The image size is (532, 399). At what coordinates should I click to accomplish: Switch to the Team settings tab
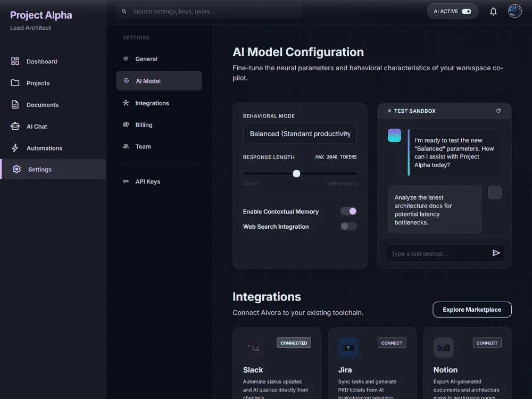click(159, 146)
